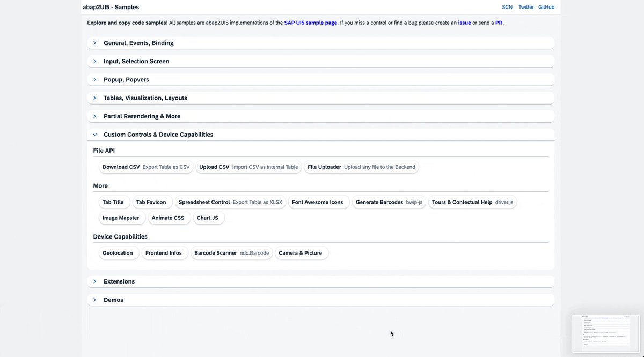Open the Download CSV sample

click(x=146, y=167)
